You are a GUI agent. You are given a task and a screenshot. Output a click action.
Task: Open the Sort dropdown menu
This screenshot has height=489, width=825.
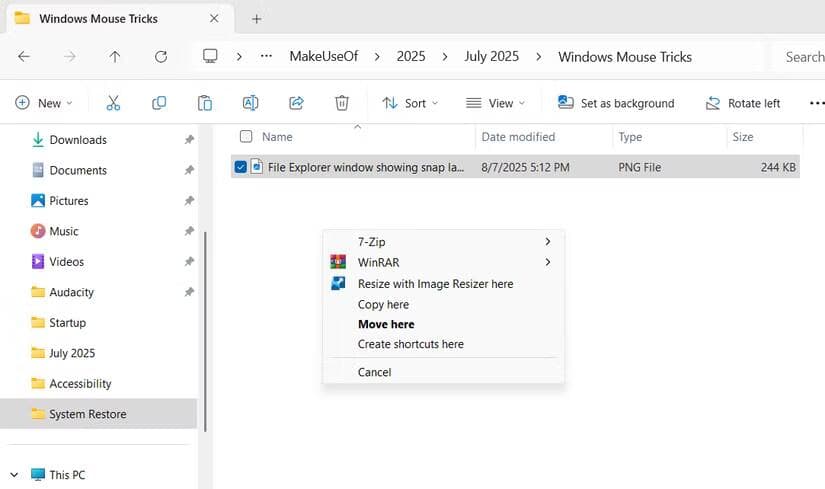[410, 103]
